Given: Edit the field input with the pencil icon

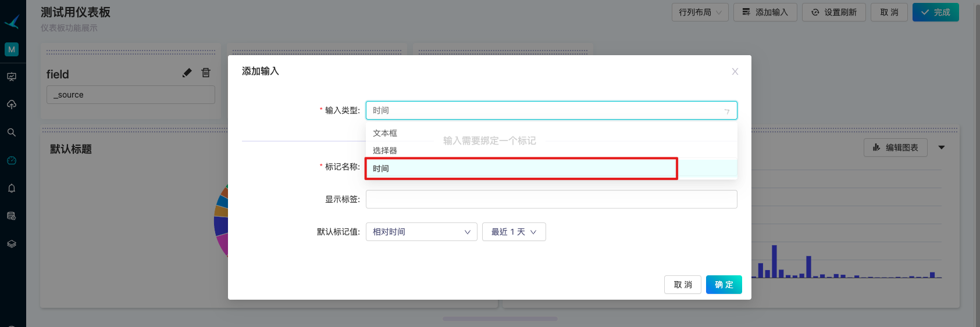Looking at the screenshot, I should 187,73.
